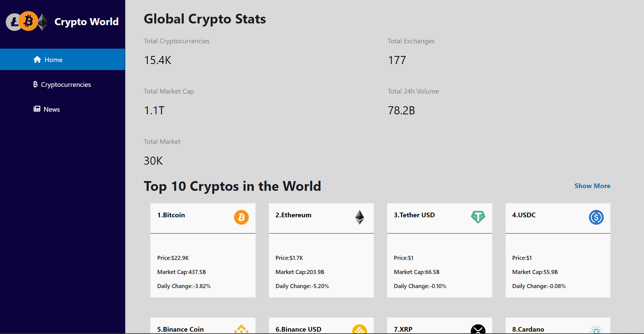Open the Bitcoin card details
This screenshot has width=644, height=334.
[203, 250]
